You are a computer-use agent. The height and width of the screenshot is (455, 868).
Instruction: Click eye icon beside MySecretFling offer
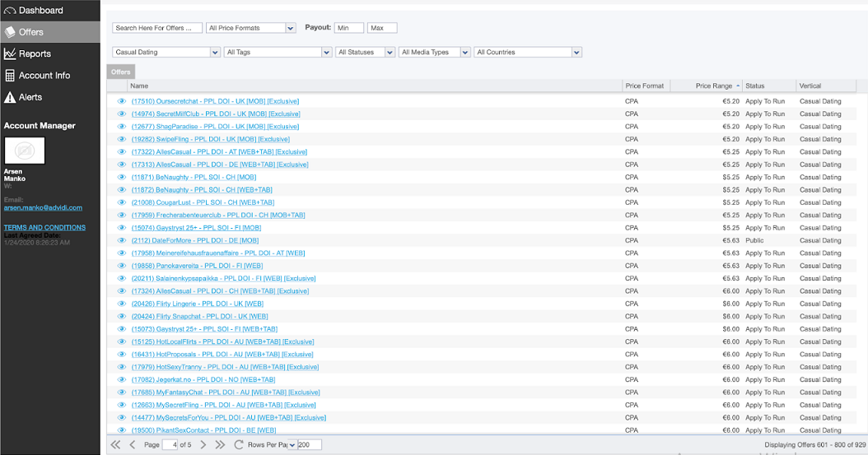pos(121,405)
